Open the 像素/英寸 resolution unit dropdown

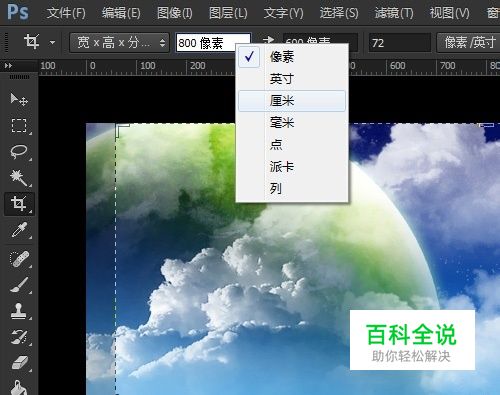[468, 43]
